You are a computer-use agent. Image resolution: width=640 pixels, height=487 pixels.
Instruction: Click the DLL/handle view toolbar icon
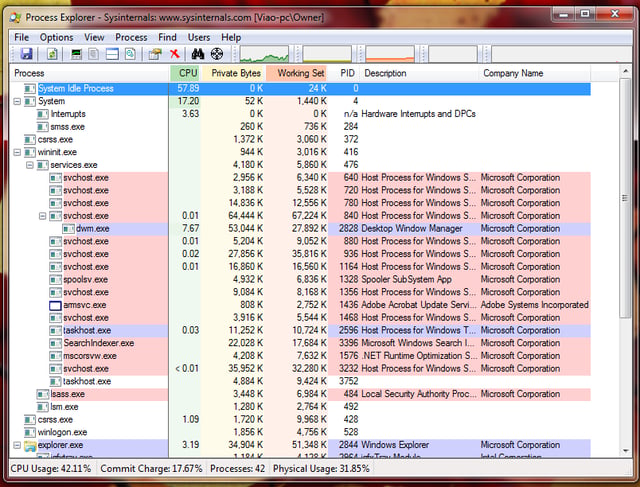[x=130, y=54]
